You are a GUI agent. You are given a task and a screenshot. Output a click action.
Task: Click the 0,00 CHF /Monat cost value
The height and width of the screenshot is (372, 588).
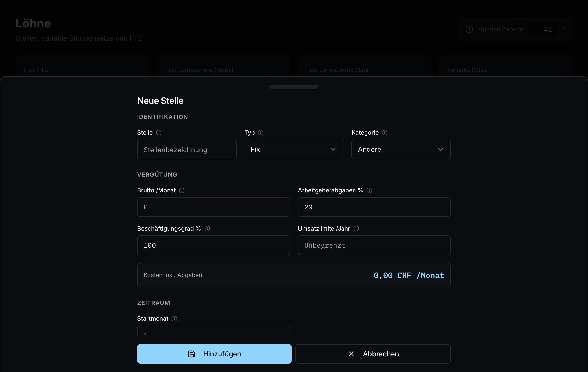tap(409, 275)
